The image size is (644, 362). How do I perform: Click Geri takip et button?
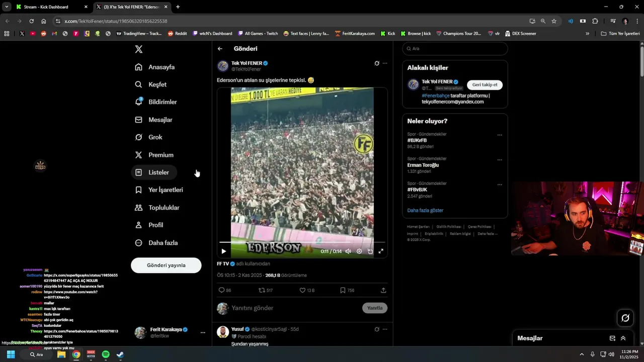(x=485, y=85)
